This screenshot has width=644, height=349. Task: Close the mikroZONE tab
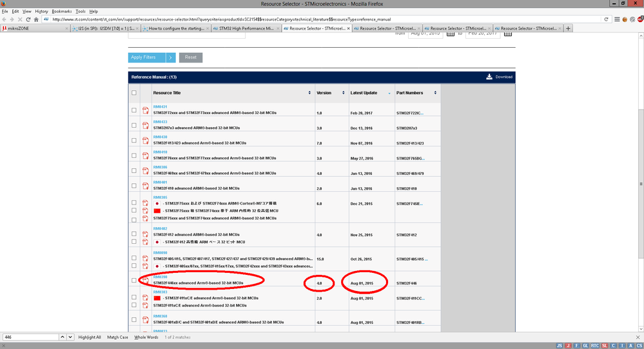pos(66,28)
